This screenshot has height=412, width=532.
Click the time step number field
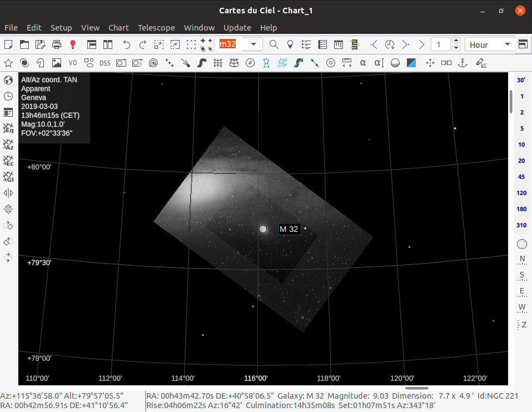[x=440, y=44]
